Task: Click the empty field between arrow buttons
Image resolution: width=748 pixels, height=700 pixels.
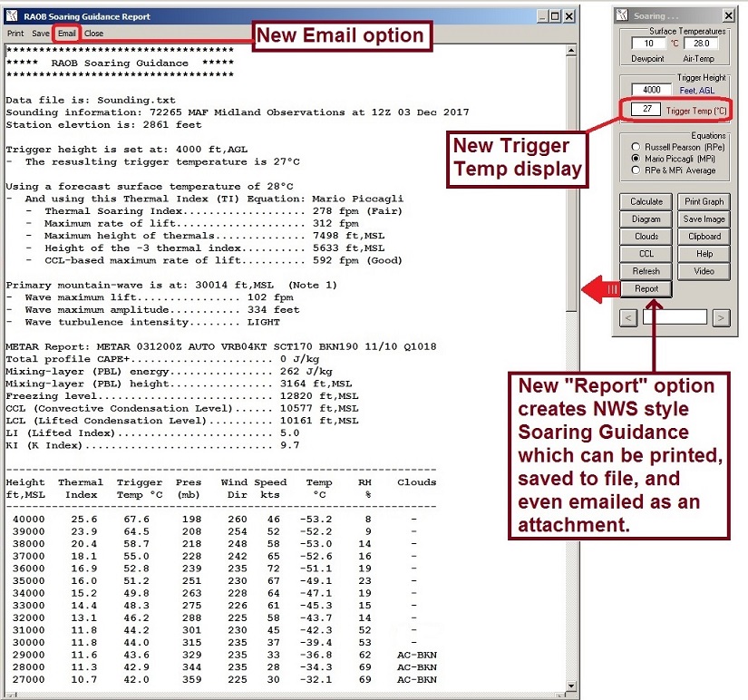Action: (x=675, y=316)
